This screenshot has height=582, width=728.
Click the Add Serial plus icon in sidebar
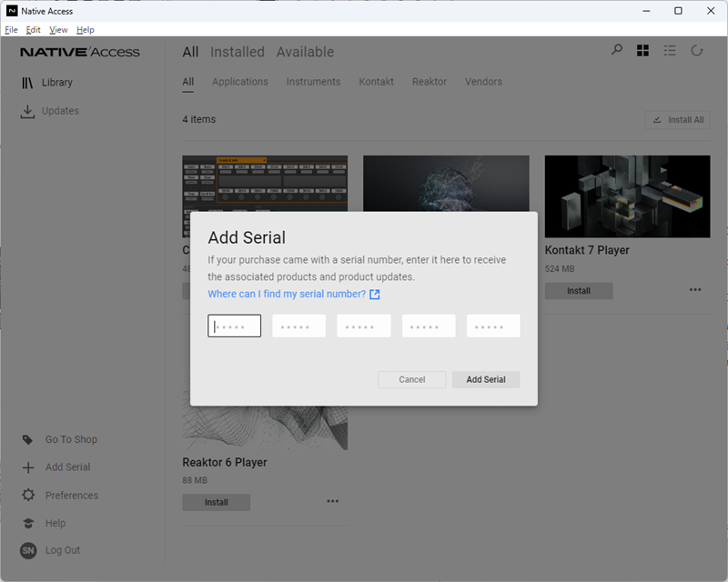[28, 467]
